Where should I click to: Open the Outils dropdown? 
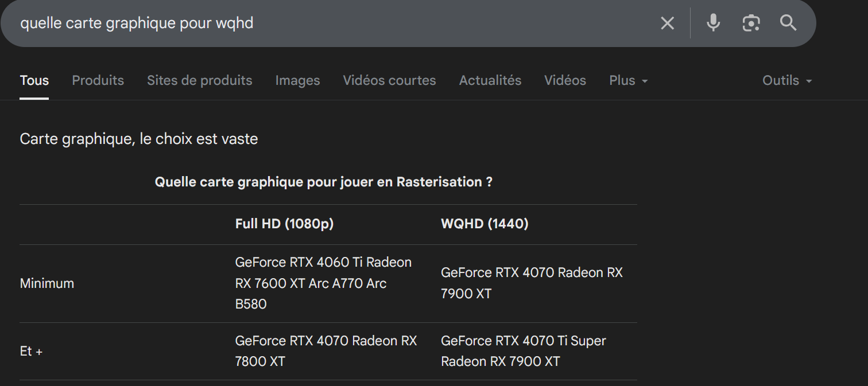(786, 81)
